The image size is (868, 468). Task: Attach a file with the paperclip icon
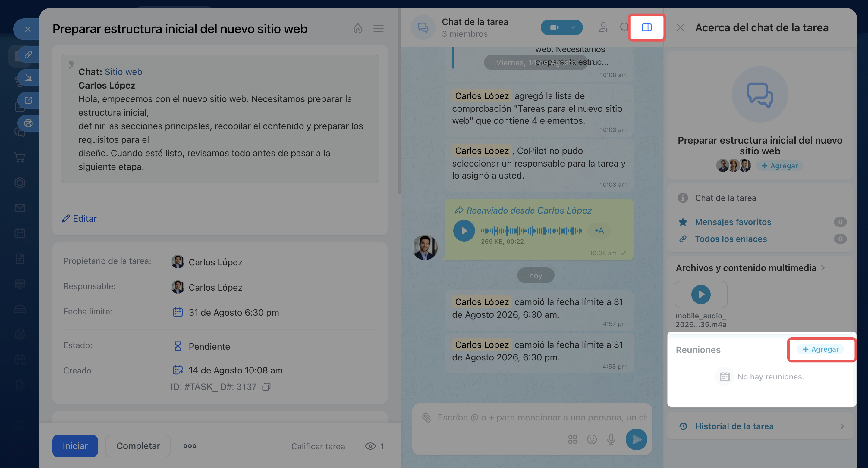pos(426,417)
